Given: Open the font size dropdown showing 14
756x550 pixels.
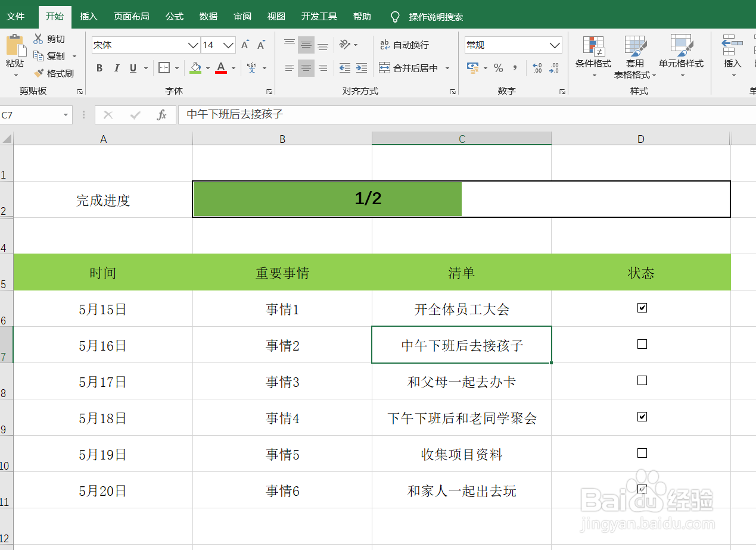Looking at the screenshot, I should [x=228, y=45].
